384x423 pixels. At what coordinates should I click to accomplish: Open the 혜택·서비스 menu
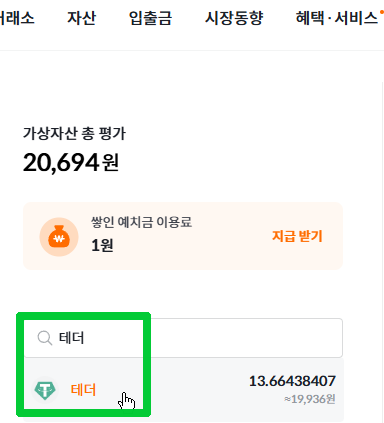point(337,18)
